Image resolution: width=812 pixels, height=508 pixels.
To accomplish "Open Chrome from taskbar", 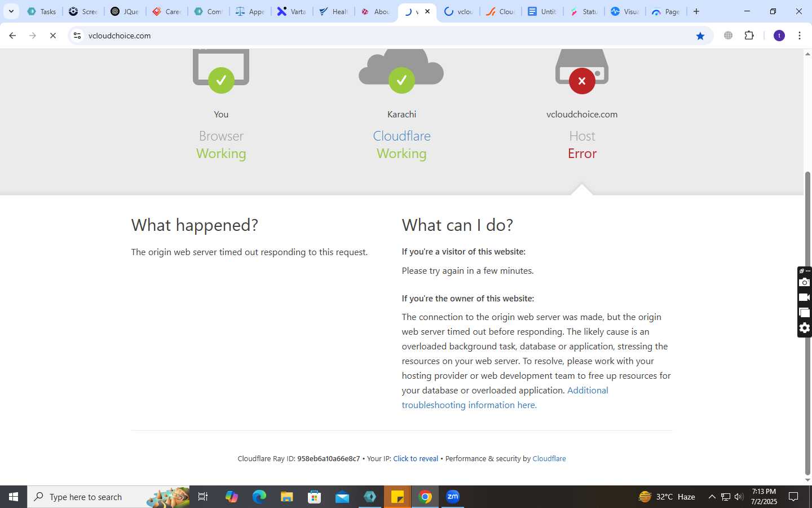I will coord(425,497).
